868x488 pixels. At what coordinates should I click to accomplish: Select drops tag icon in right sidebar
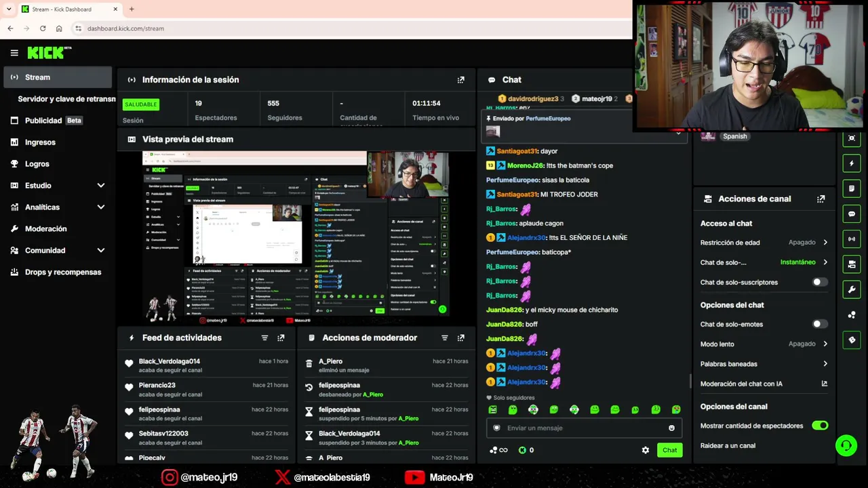(852, 340)
